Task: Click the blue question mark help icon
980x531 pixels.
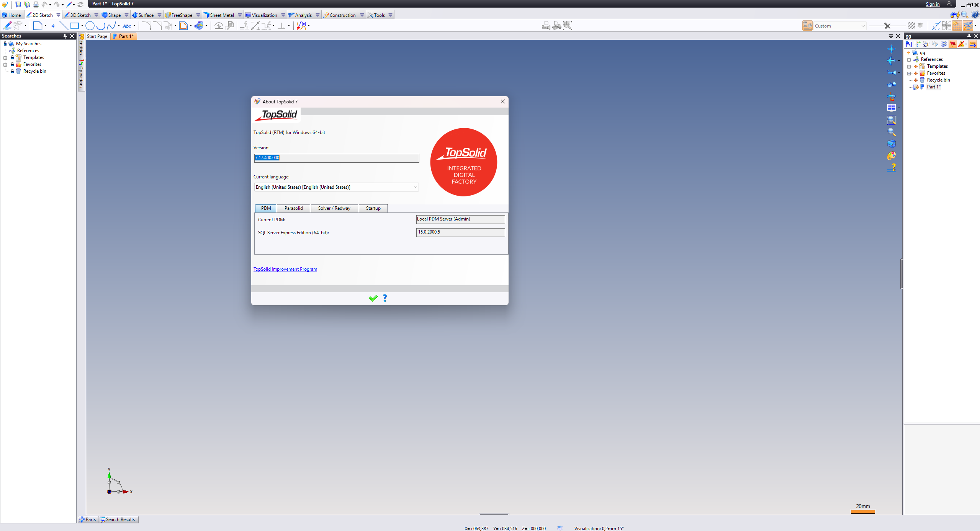Action: click(x=975, y=15)
